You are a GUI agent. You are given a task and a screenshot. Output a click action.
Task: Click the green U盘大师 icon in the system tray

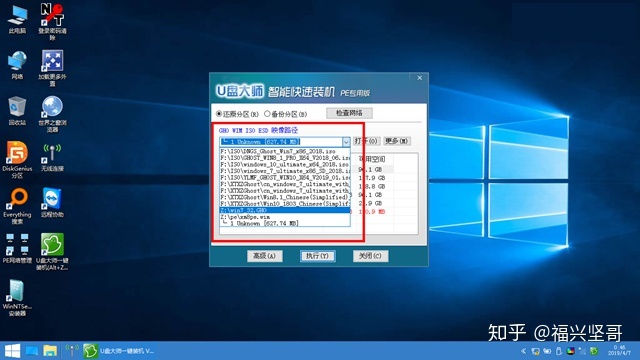pyautogui.click(x=594, y=351)
